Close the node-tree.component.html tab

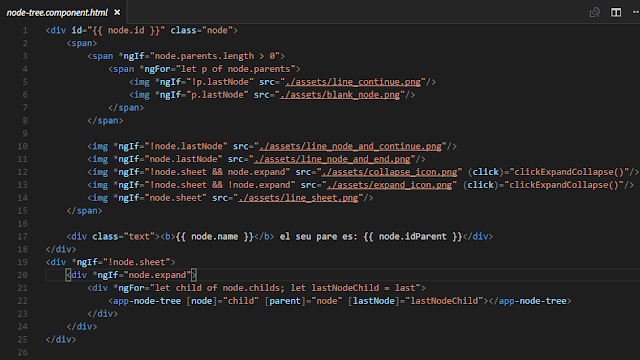click(117, 12)
